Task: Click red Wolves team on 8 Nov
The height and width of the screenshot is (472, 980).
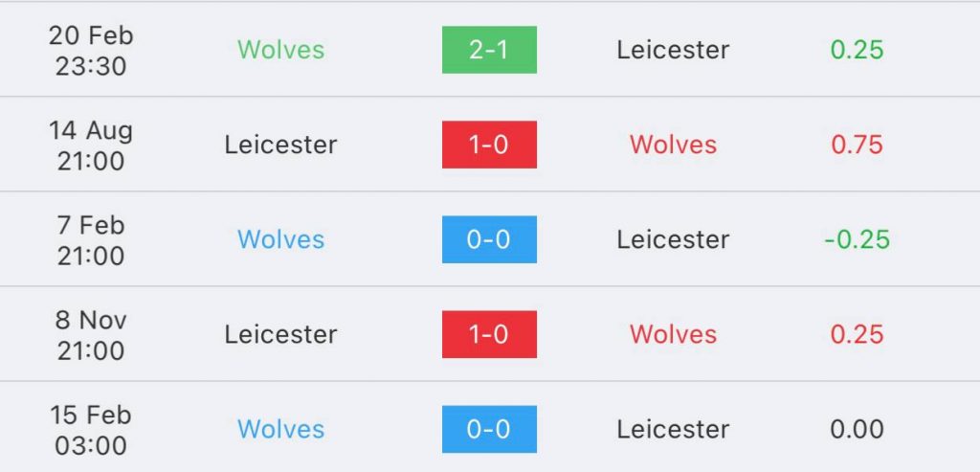Action: click(x=673, y=334)
